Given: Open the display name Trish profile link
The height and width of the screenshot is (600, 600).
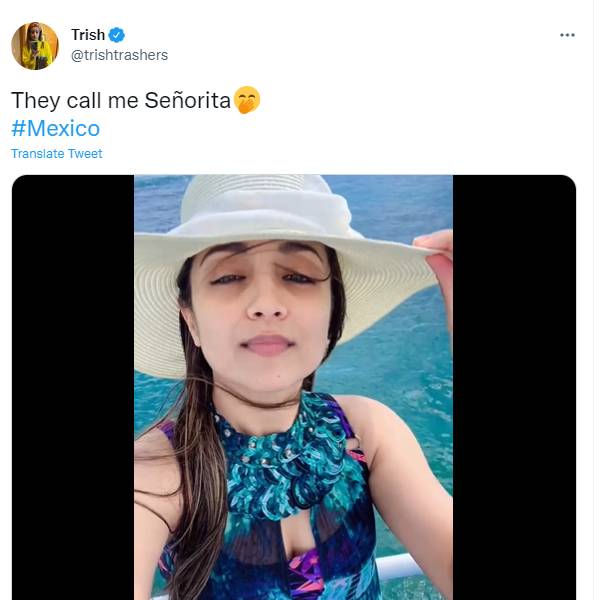Looking at the screenshot, I should click(88, 35).
